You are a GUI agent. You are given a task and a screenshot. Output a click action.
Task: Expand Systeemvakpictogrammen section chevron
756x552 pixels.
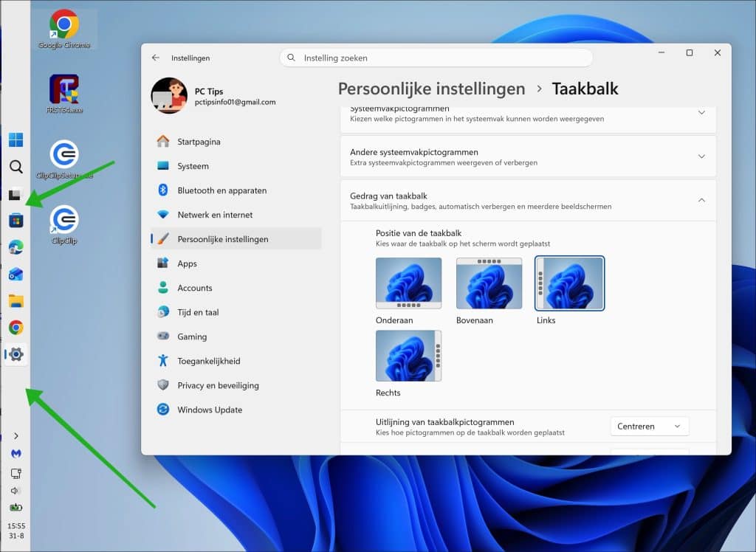[701, 112]
